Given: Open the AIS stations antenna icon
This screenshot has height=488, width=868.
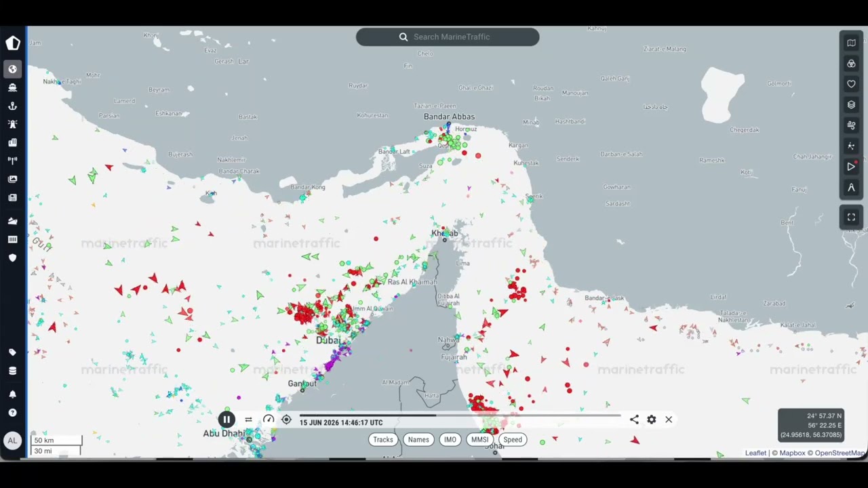Looking at the screenshot, I should pos(12,161).
